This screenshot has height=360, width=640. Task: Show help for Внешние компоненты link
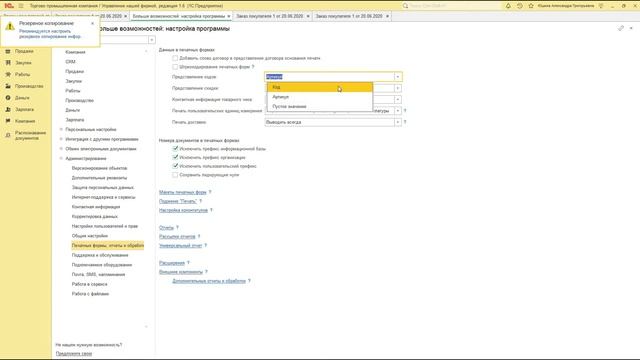pos(206,272)
